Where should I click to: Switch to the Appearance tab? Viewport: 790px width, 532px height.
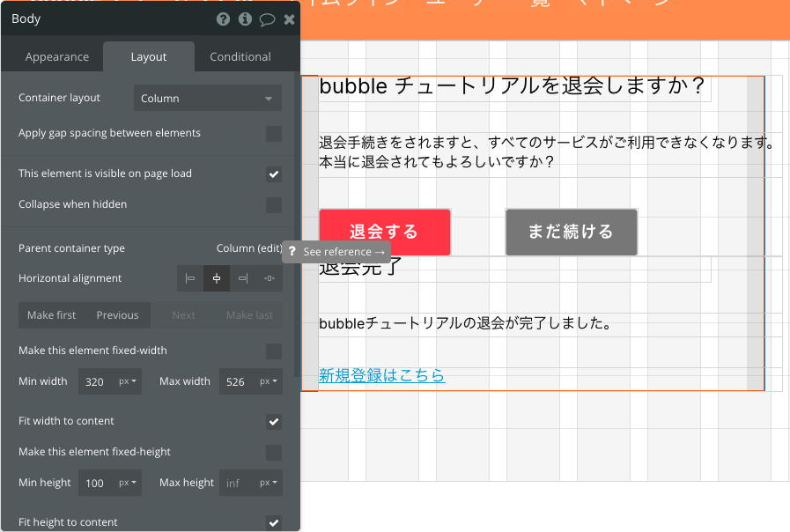(57, 57)
